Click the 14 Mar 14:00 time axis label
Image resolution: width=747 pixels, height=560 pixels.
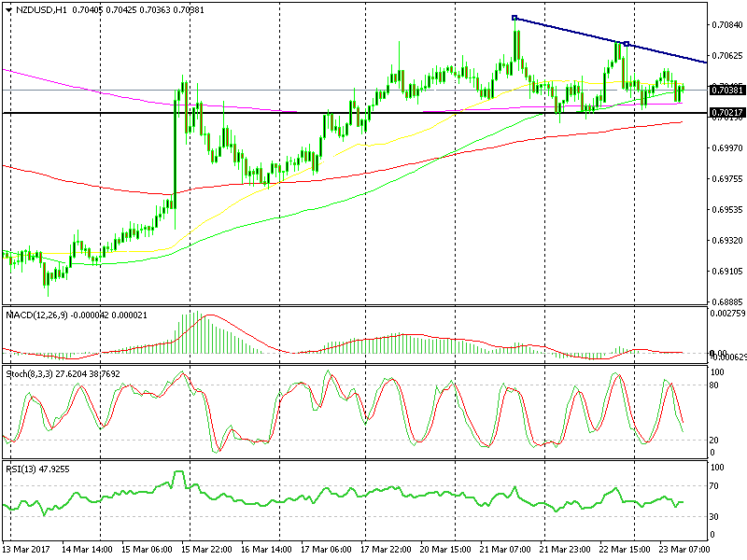point(87,549)
